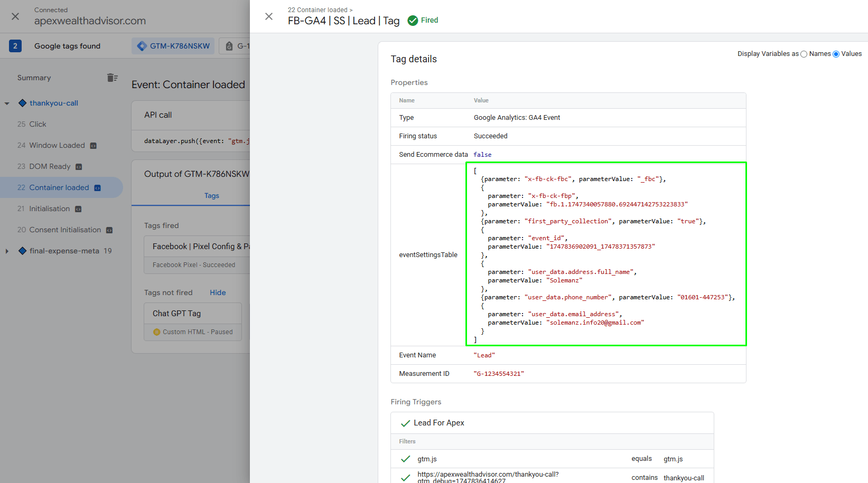Close the Tag Assistant debug session
Image resolution: width=868 pixels, height=483 pixels.
15,16
